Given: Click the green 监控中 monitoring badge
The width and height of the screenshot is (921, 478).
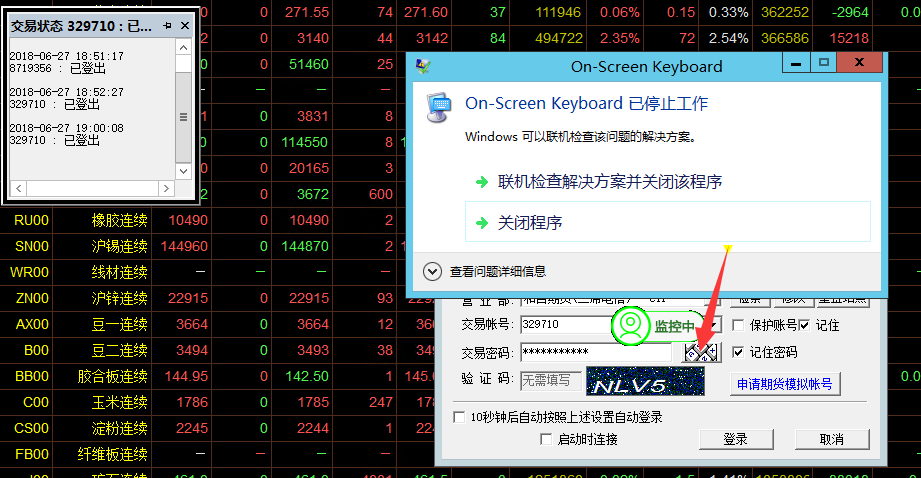Looking at the screenshot, I should (x=656, y=326).
